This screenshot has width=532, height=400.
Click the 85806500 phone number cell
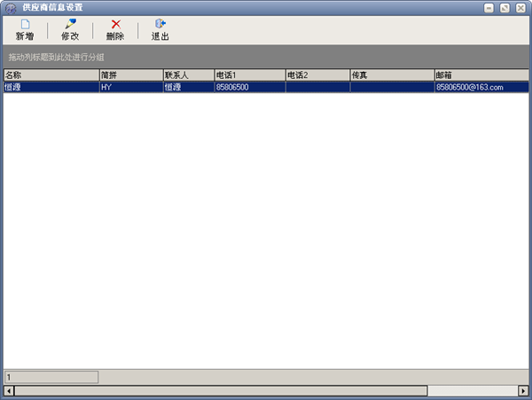[249, 87]
